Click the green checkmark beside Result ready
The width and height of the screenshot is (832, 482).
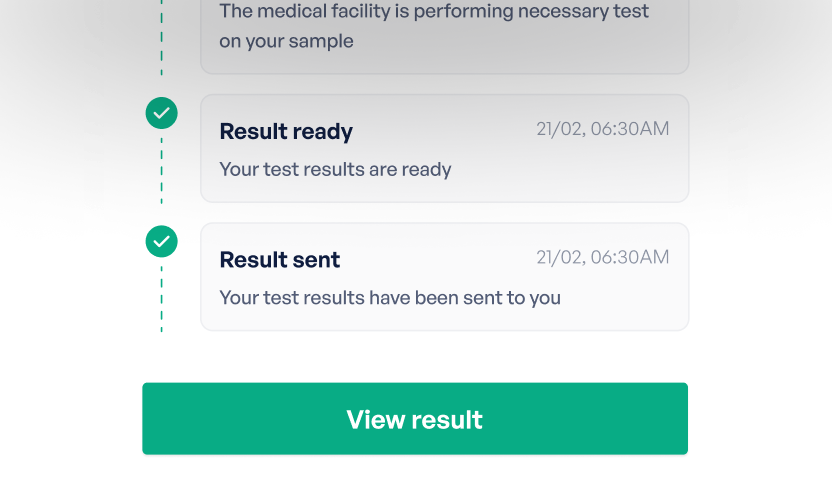tap(161, 113)
